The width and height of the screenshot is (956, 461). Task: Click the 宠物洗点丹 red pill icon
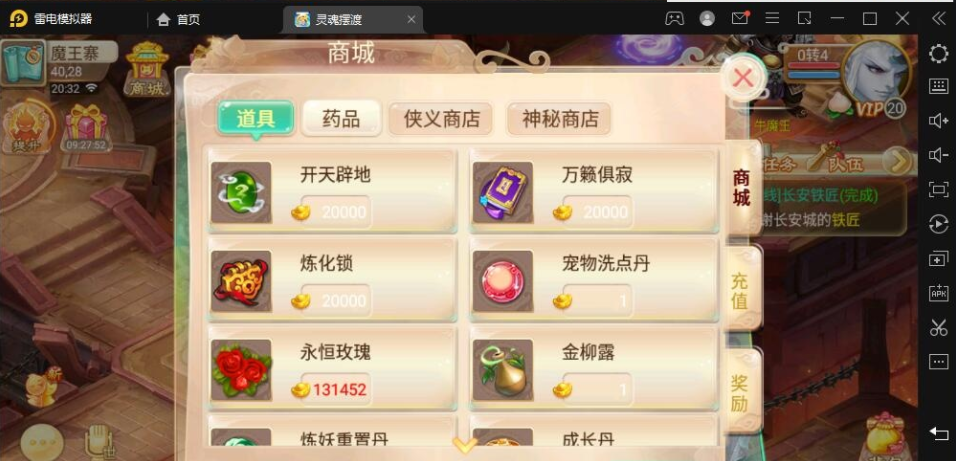click(x=502, y=281)
